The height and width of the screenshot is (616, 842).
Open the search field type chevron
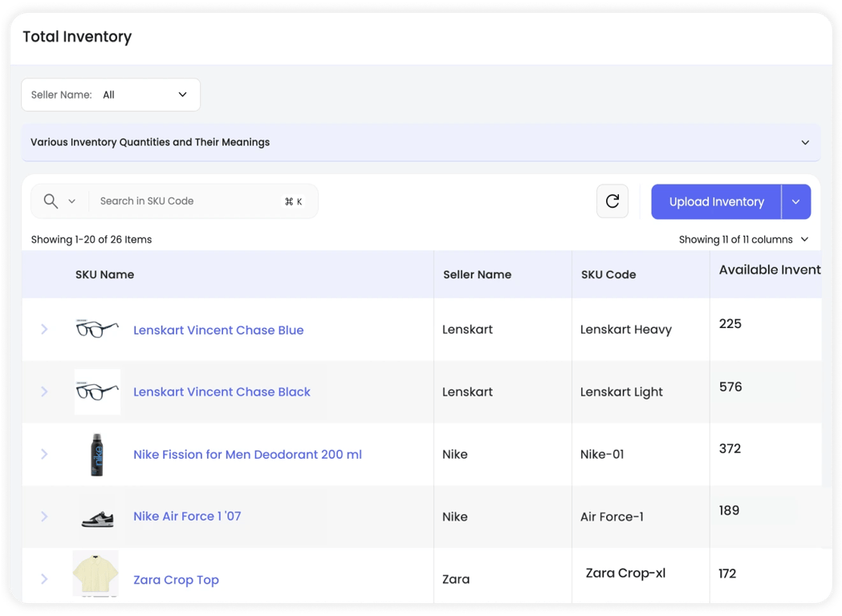pos(72,201)
